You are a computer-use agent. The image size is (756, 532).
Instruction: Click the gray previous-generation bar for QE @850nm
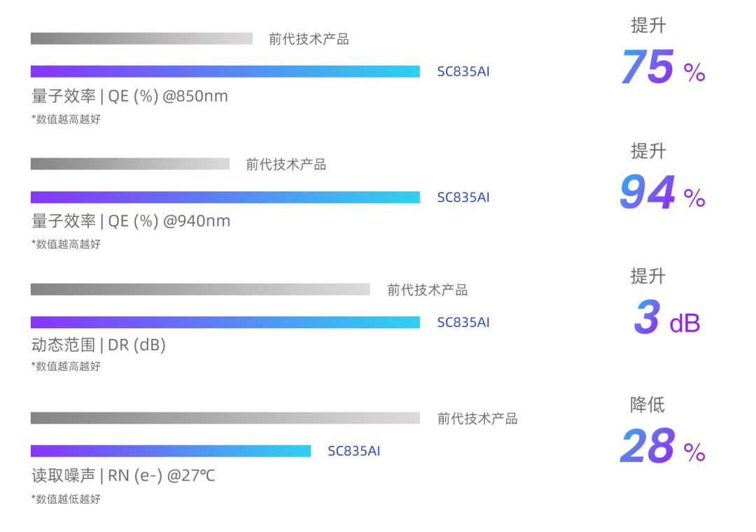click(x=141, y=38)
